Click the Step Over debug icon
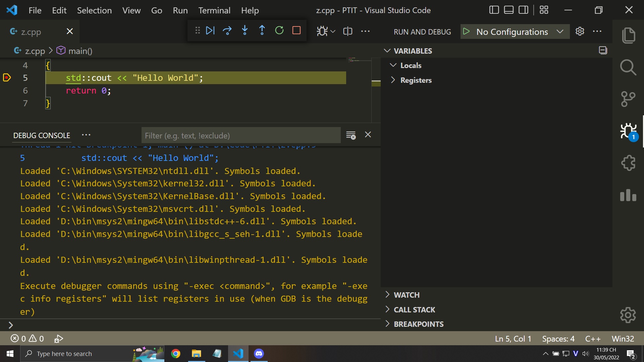 tap(227, 31)
